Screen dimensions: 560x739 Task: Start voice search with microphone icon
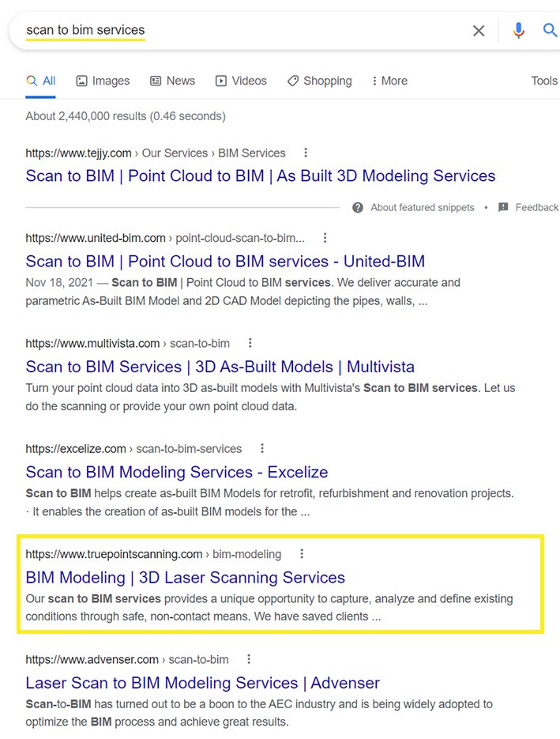tap(518, 31)
